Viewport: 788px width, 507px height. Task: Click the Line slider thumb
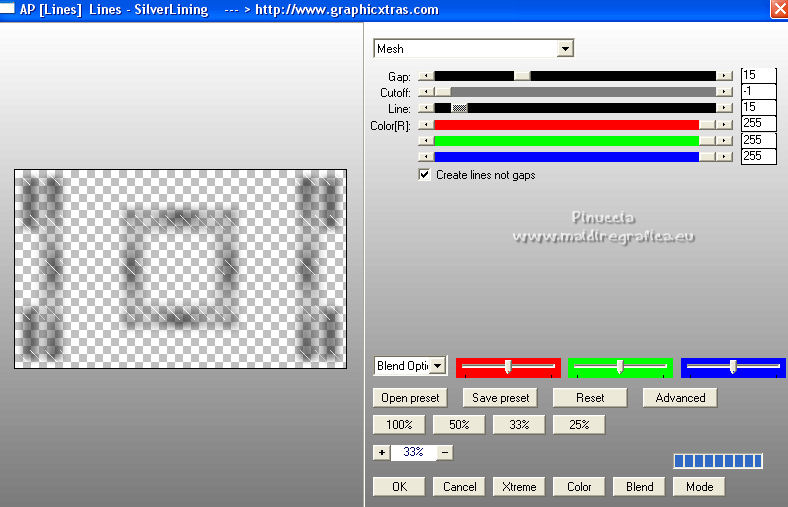click(x=459, y=108)
